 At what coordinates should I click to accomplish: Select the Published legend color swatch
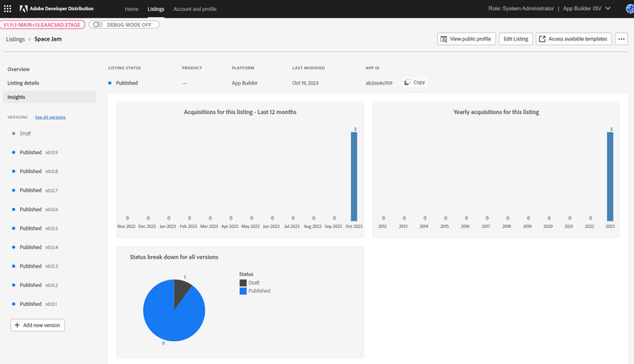(242, 291)
